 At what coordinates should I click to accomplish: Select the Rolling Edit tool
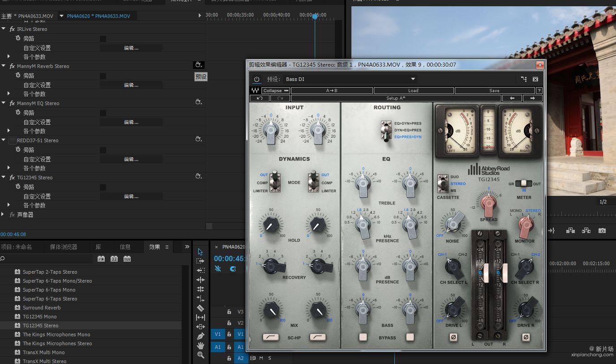(200, 289)
